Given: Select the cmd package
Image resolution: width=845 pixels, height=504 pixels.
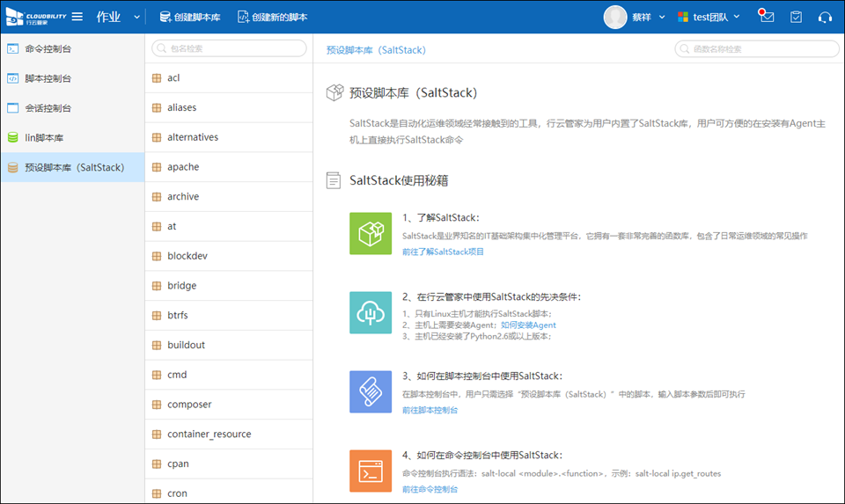Looking at the screenshot, I should pos(229,374).
